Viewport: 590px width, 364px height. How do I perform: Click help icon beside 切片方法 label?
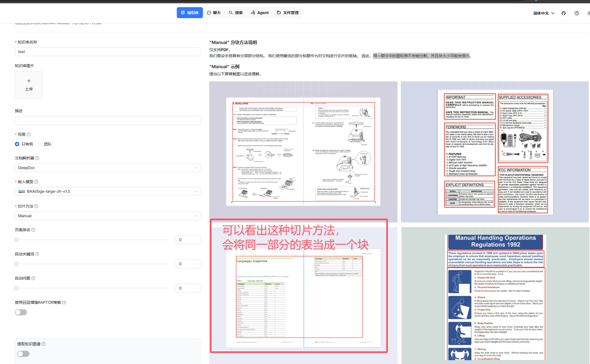click(x=37, y=206)
